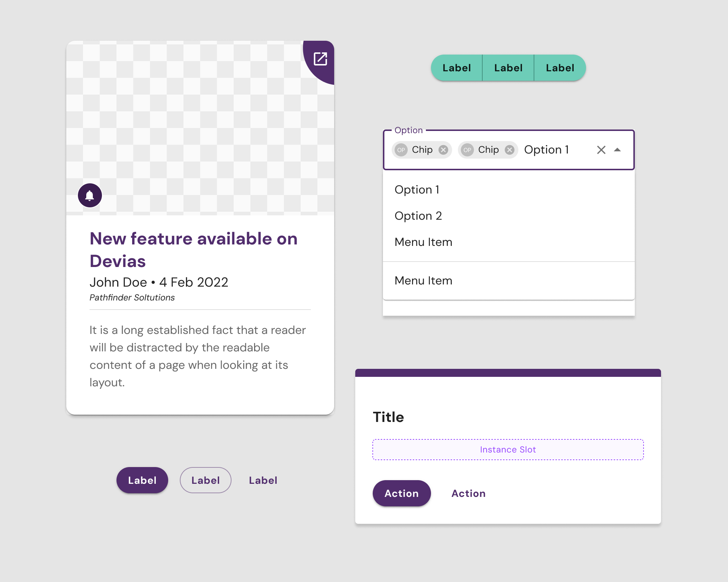Image resolution: width=728 pixels, height=582 pixels.
Task: Click the dialog 'Title' heading
Action: coord(388,417)
